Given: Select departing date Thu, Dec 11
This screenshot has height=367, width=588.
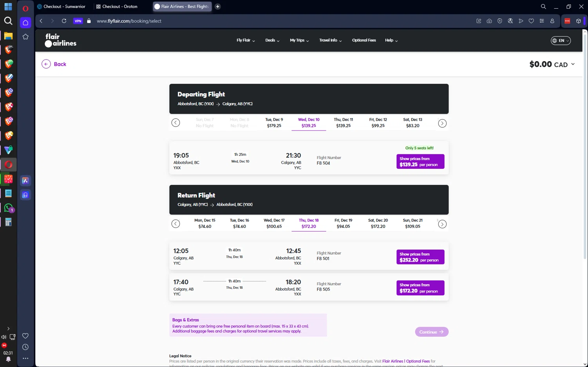Looking at the screenshot, I should pos(343,123).
